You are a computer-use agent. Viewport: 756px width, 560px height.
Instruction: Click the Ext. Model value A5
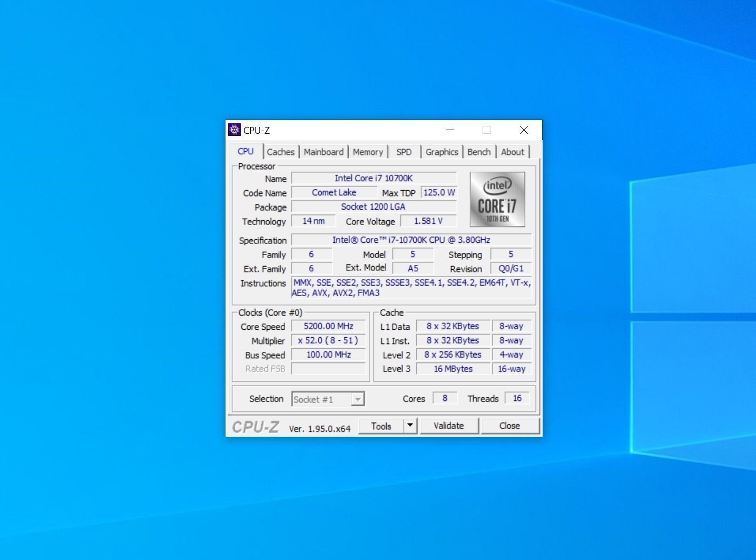coord(413,268)
